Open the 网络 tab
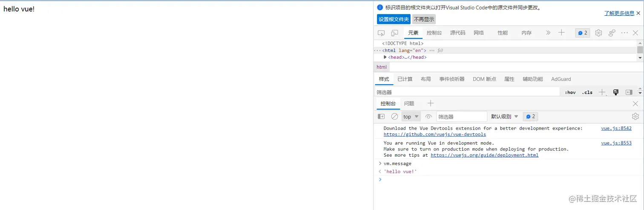644x210 pixels. click(479, 33)
